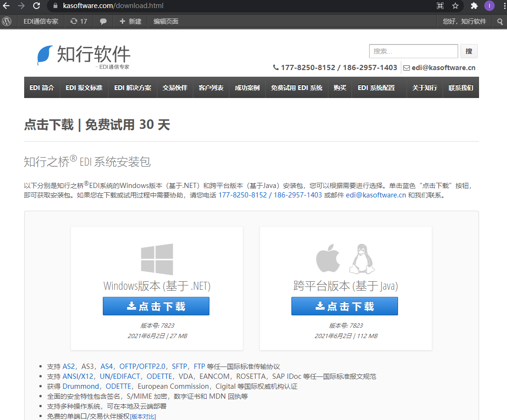Viewport: 507px width, 420px height.
Task: Click the 112 MB release info text
Action: tap(346, 336)
